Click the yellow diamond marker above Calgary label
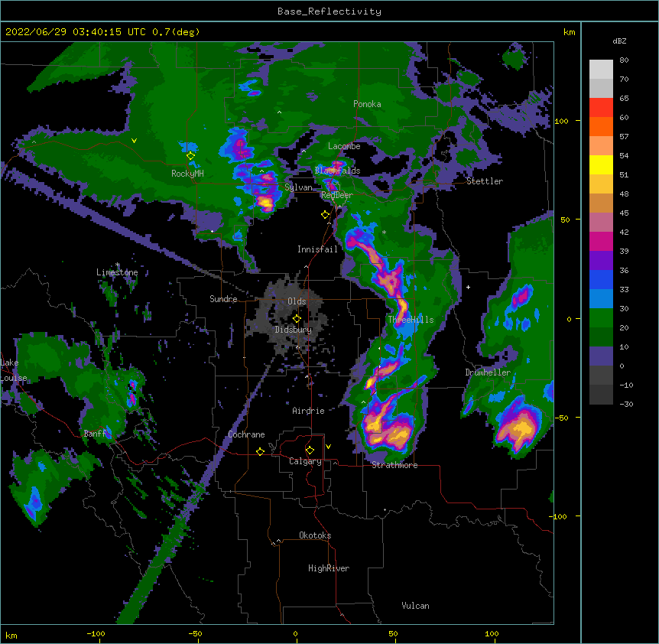The width and height of the screenshot is (659, 644). coord(310,450)
